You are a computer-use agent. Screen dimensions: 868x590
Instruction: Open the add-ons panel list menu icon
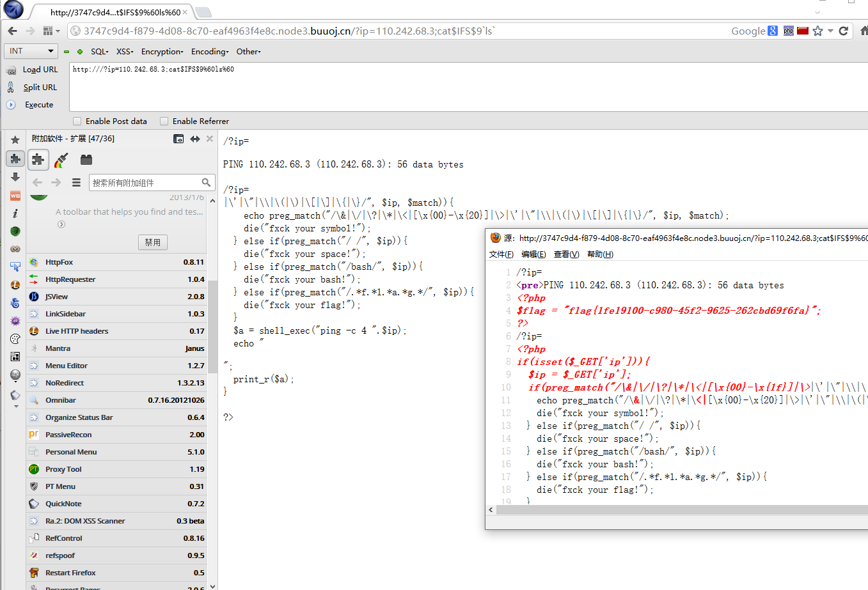coord(76,182)
